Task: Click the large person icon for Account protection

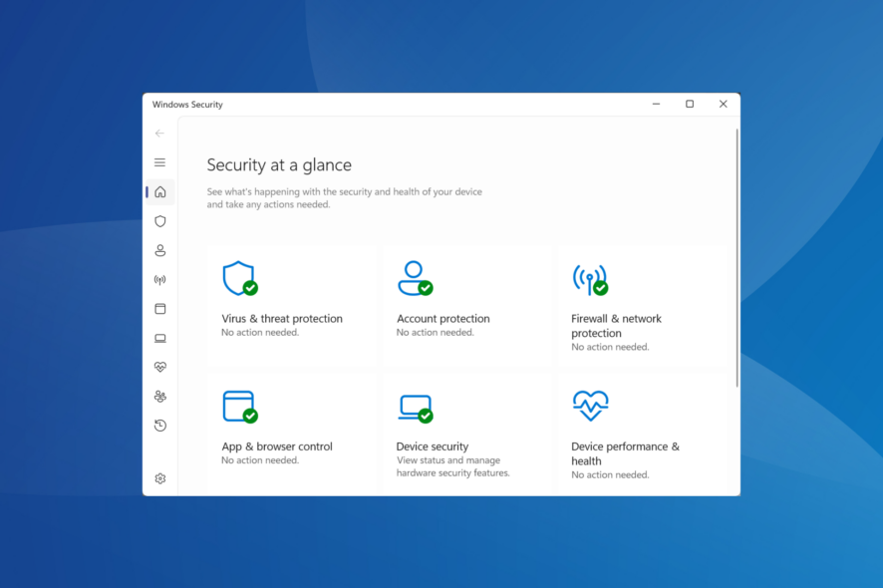Action: [x=415, y=278]
